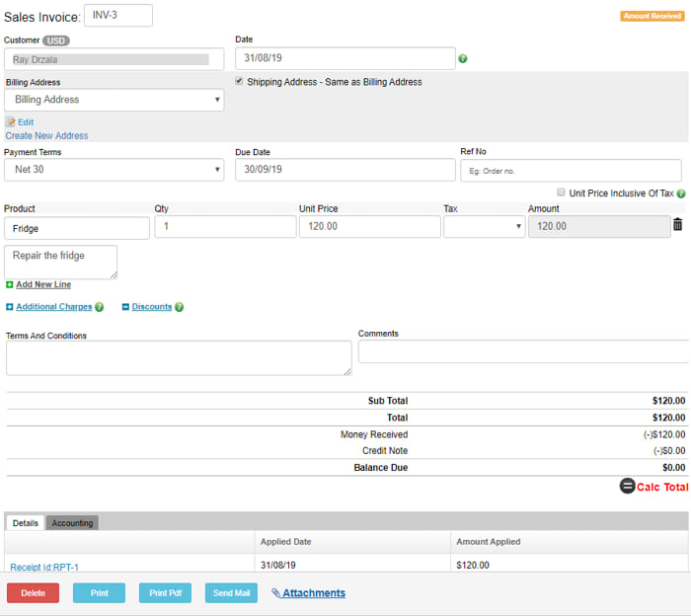Viewport: 691px width, 616px height.
Task: Click the Credit Note value (-)$0.00
Action: click(x=669, y=451)
